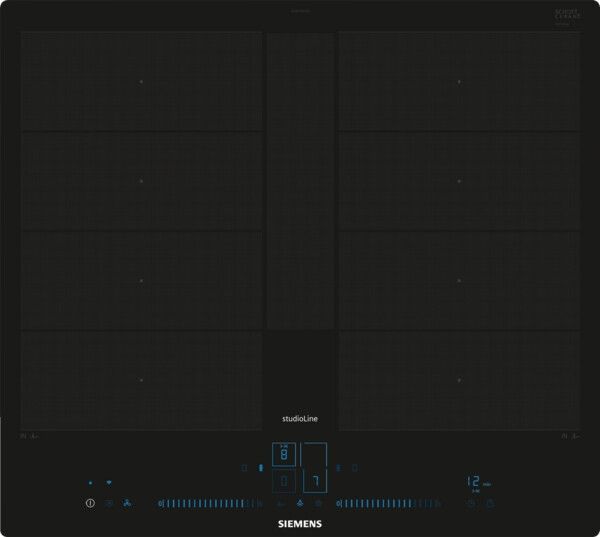Select the zone display showing level 7
This screenshot has width=600, height=537.
click(x=315, y=482)
